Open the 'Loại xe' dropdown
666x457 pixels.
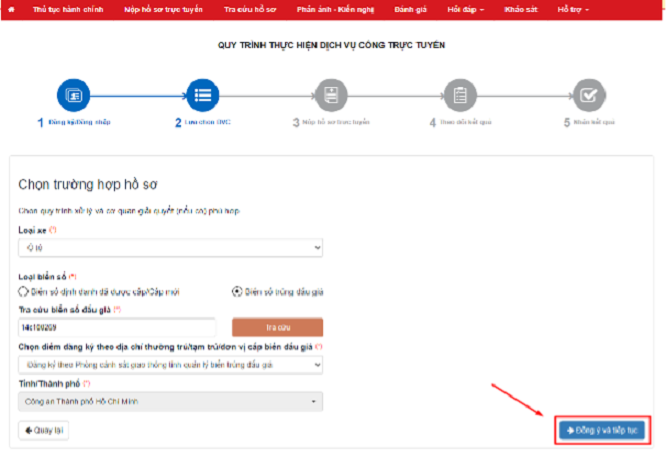(x=170, y=247)
